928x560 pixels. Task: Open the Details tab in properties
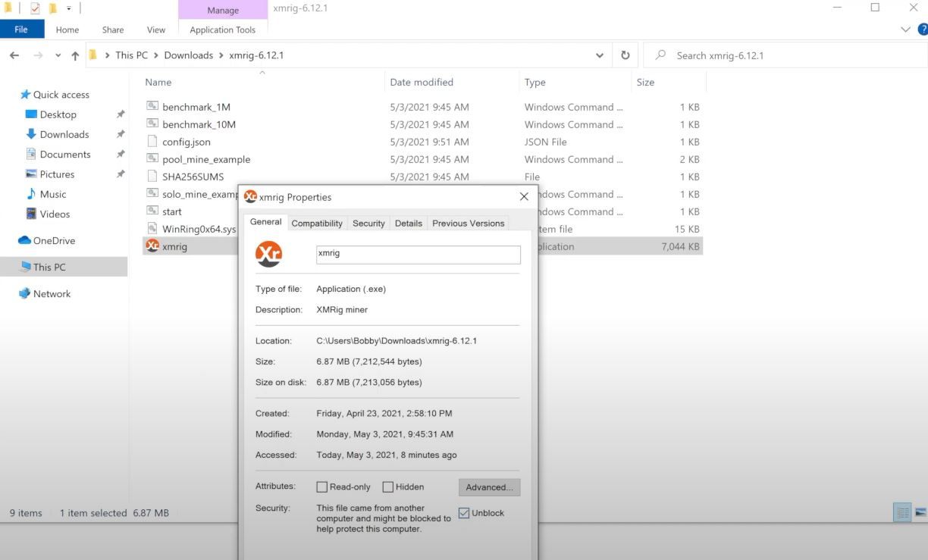[408, 223]
